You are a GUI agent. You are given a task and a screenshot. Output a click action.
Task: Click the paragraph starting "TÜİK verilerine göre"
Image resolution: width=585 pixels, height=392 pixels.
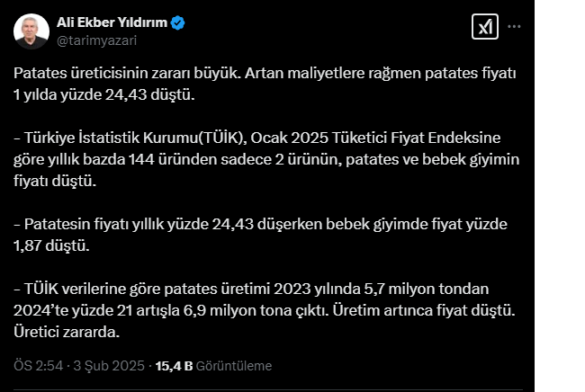[x=270, y=289]
